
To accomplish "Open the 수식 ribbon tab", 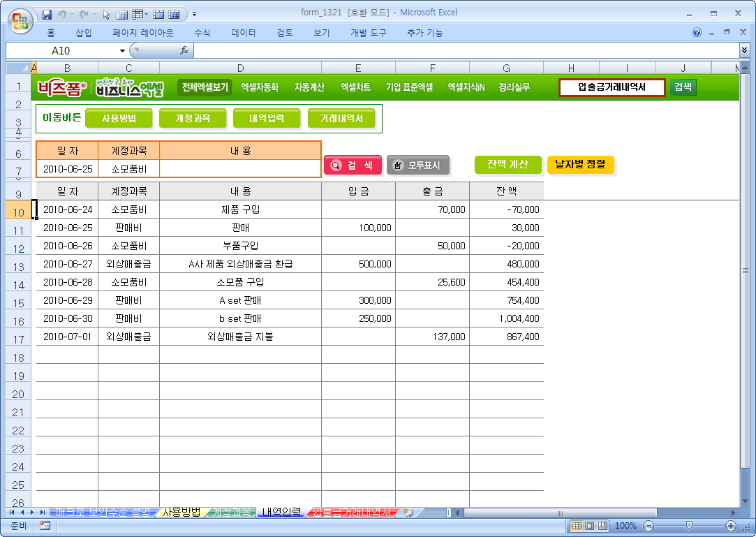I will [x=202, y=33].
